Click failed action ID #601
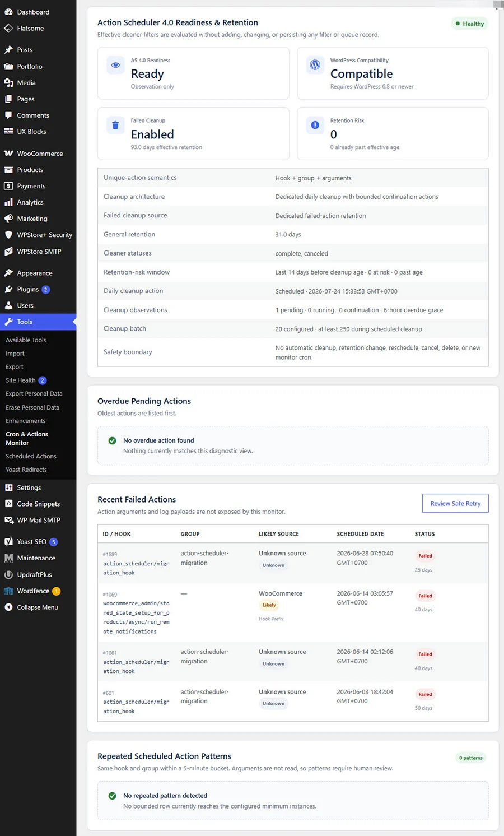 point(108,693)
